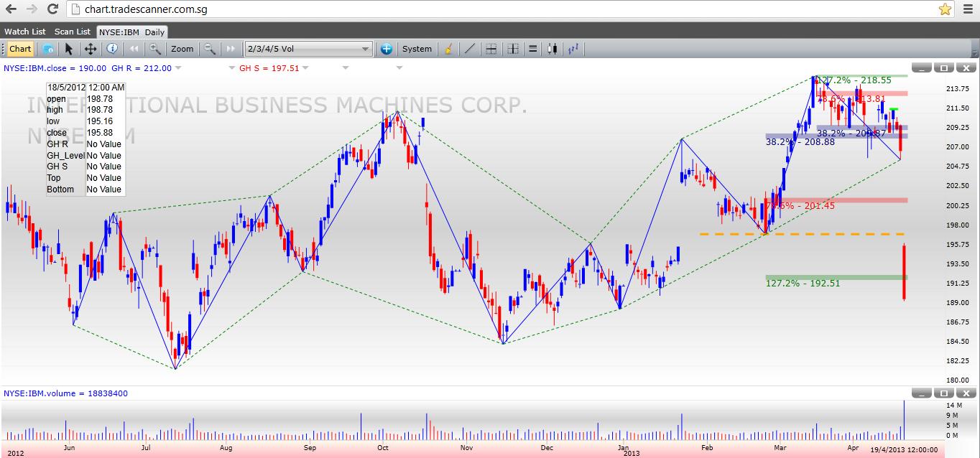Add indicator with blue plus icon

pos(386,49)
